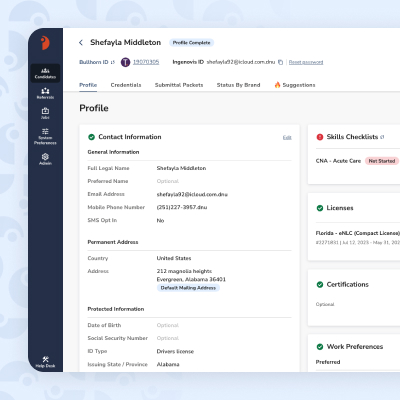Copy the Ingenovis ID email
The height and width of the screenshot is (400, 400).
point(280,62)
